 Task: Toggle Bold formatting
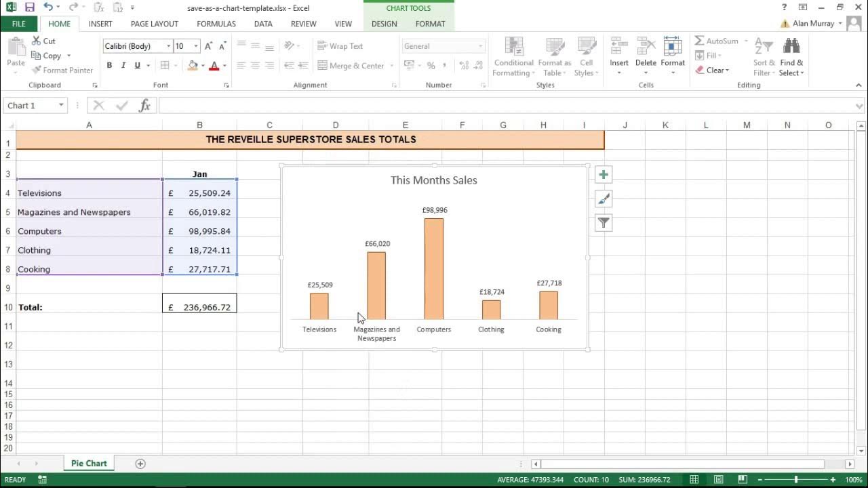[109, 66]
